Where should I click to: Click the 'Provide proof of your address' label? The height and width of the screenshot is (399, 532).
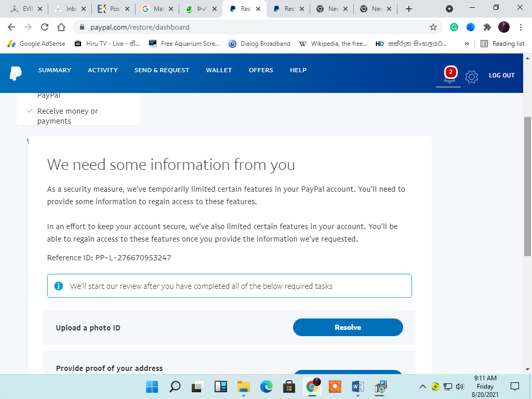(109, 368)
